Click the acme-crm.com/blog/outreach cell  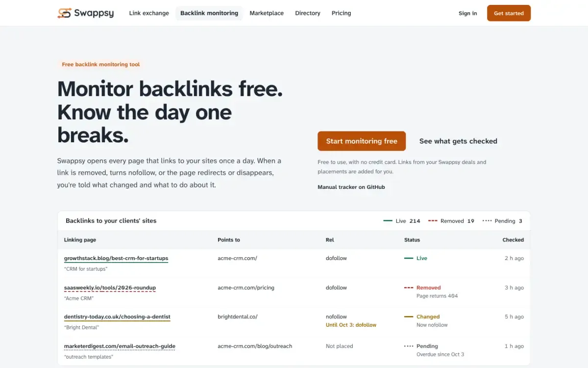pyautogui.click(x=255, y=346)
